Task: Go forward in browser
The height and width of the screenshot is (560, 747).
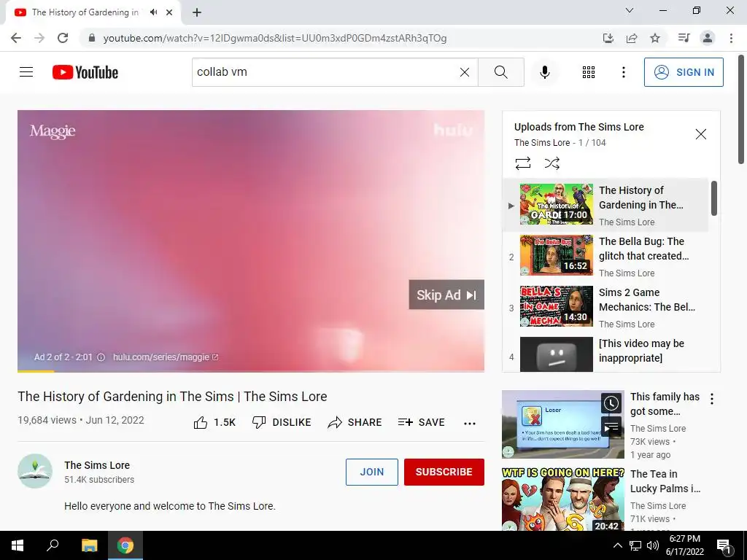Action: (39, 38)
